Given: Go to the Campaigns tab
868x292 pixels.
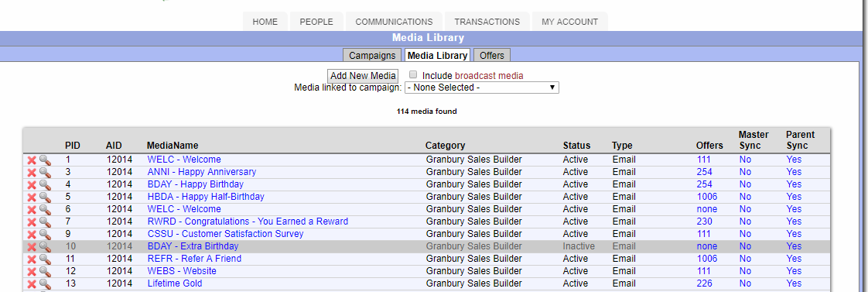Looking at the screenshot, I should click(372, 56).
